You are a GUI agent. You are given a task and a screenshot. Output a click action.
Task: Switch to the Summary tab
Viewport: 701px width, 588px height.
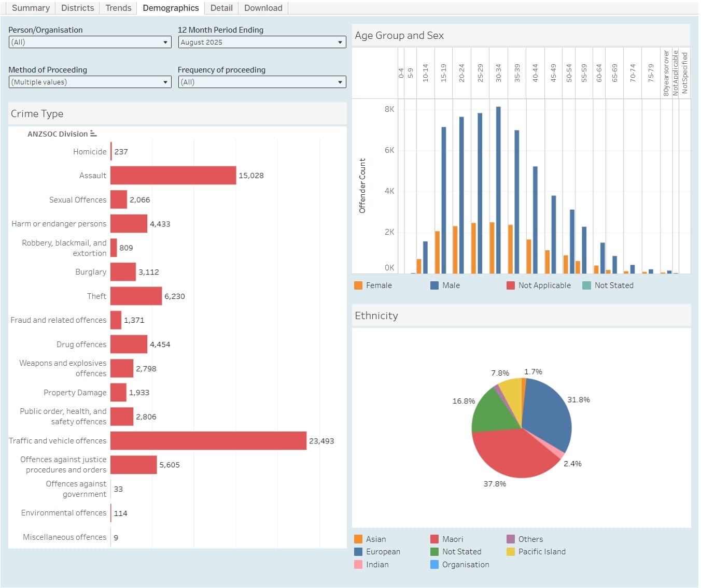[x=31, y=8]
